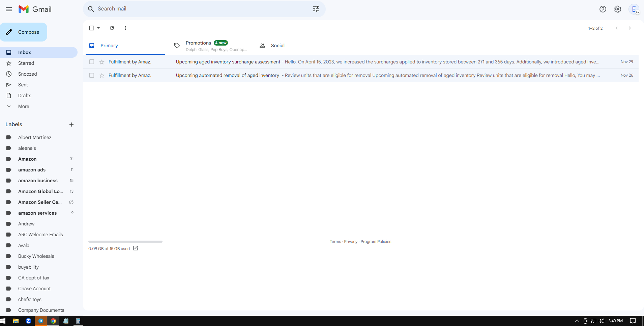Go to the newer messages arrow
Viewport: 644px width, 326px height.
616,28
